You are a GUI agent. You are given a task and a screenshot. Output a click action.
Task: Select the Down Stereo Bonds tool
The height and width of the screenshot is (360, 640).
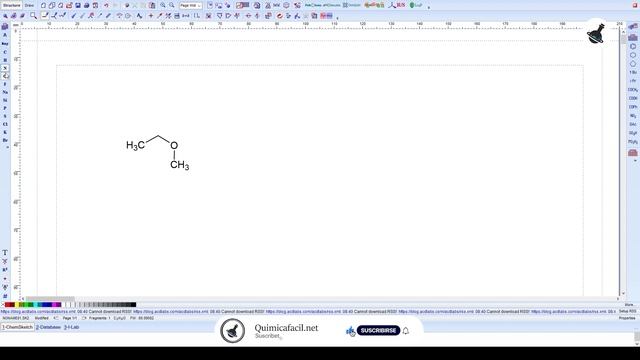(x=82, y=16)
